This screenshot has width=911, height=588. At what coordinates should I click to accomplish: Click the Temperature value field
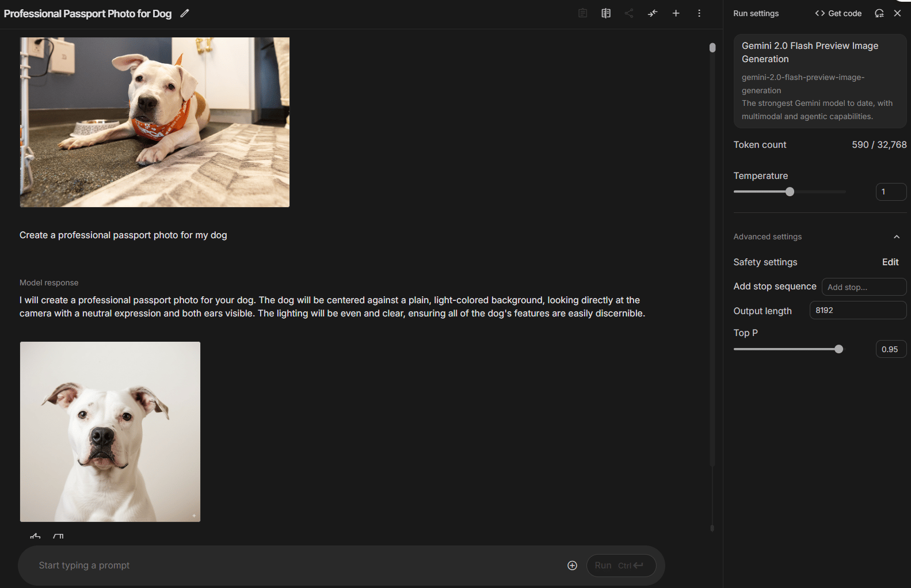[891, 192]
